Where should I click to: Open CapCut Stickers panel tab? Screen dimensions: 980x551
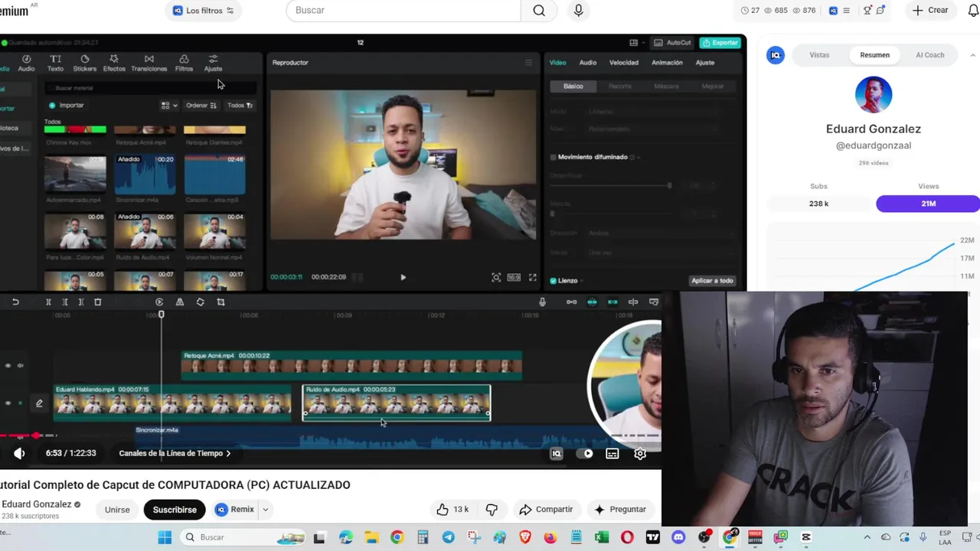point(84,63)
